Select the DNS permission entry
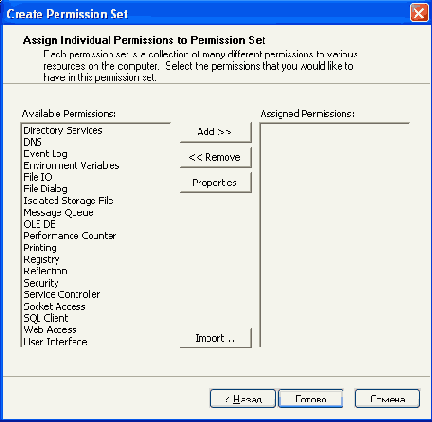 tap(32, 142)
